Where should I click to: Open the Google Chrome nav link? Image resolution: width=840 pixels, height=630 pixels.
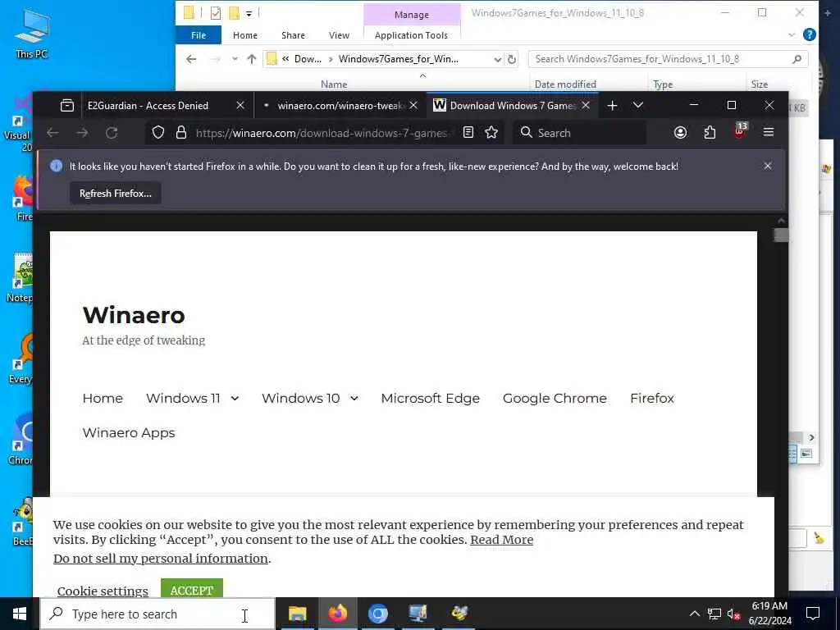(x=555, y=398)
